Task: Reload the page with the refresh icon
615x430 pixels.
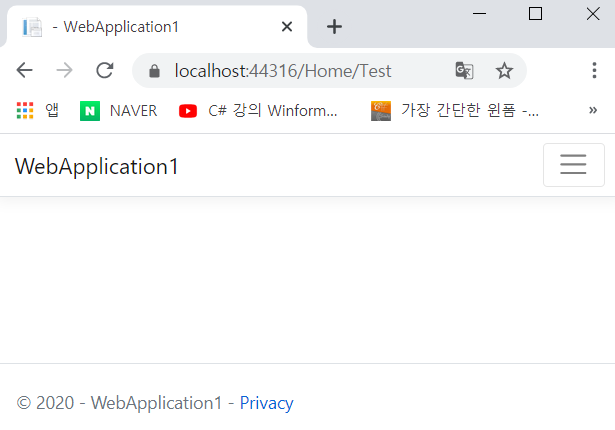Action: [105, 71]
